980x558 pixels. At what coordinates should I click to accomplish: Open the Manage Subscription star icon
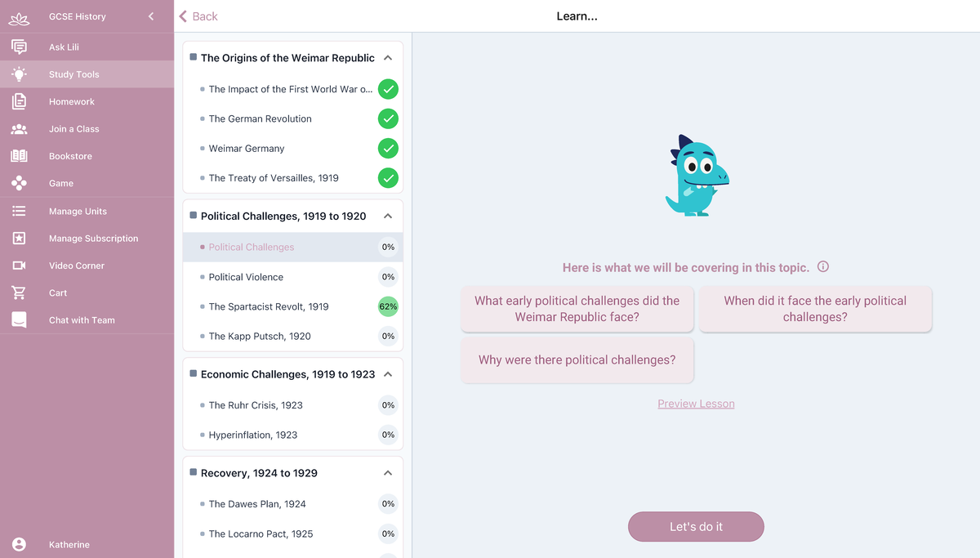[x=19, y=238]
